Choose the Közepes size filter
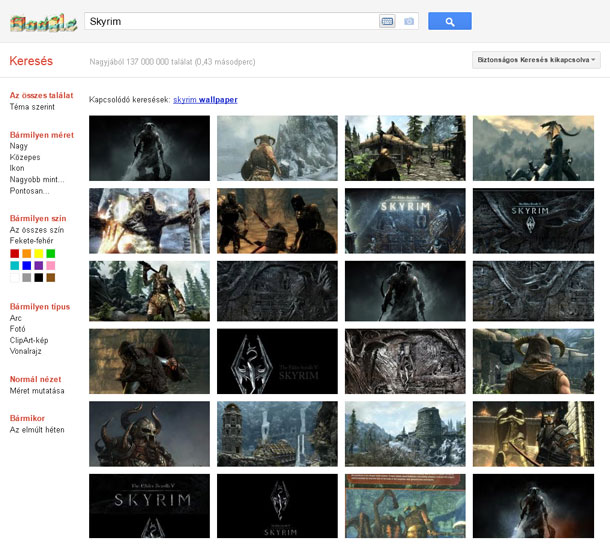Screen dimensions: 610x545 click(x=25, y=157)
